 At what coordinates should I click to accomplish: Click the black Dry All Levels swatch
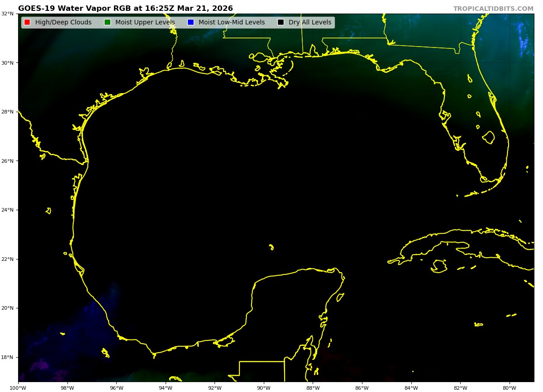[281, 23]
